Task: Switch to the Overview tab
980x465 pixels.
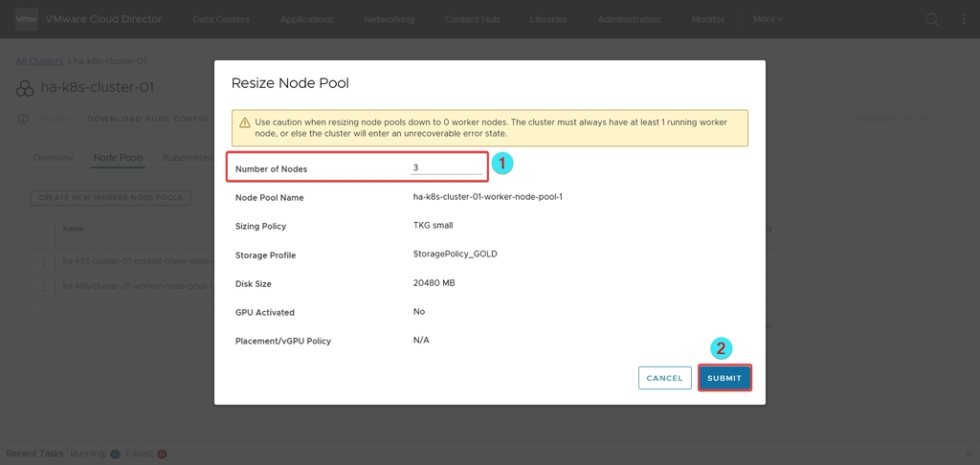Action: 54,157
